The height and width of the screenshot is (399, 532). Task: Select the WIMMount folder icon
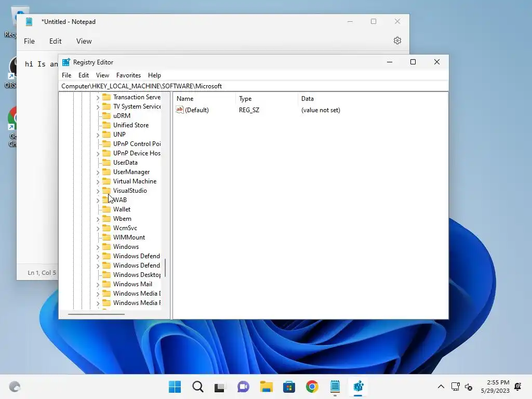pos(107,237)
